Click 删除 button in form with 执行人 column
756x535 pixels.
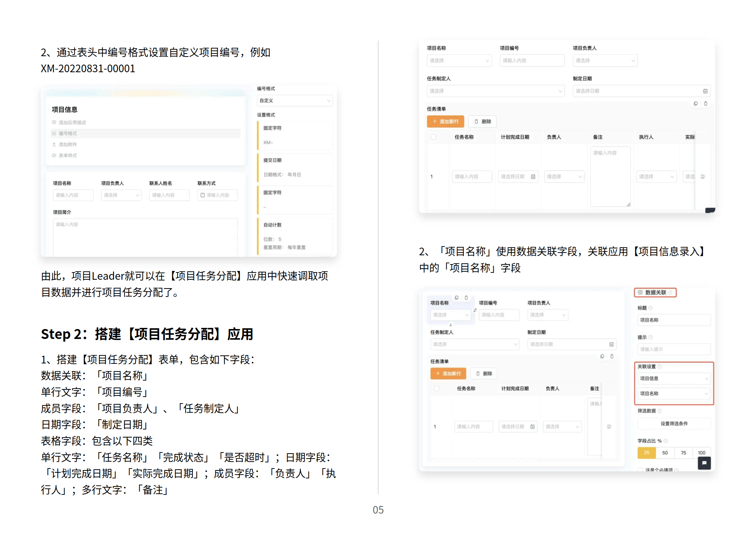pos(482,122)
